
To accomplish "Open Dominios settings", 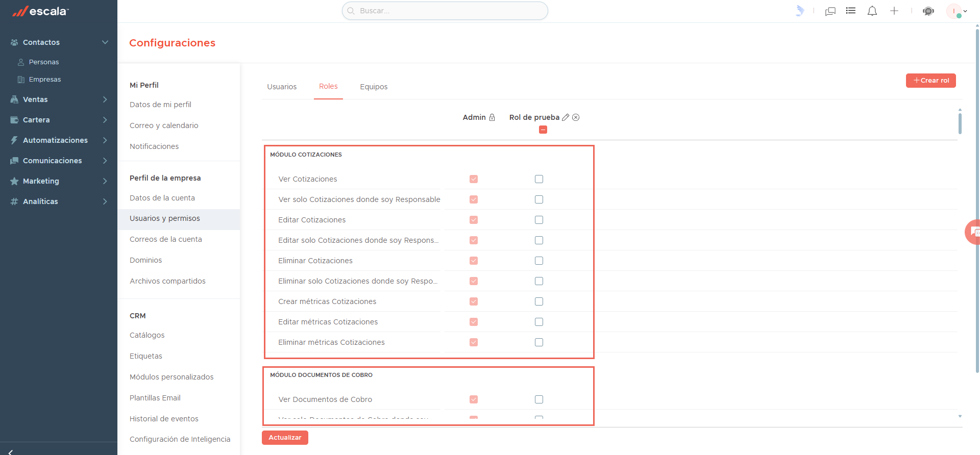I will 145,260.
